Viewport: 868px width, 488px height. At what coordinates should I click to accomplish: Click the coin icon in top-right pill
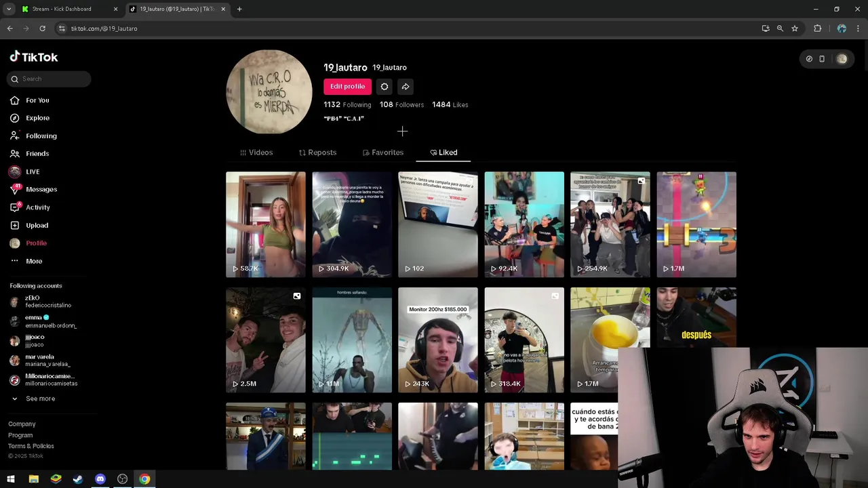click(809, 59)
